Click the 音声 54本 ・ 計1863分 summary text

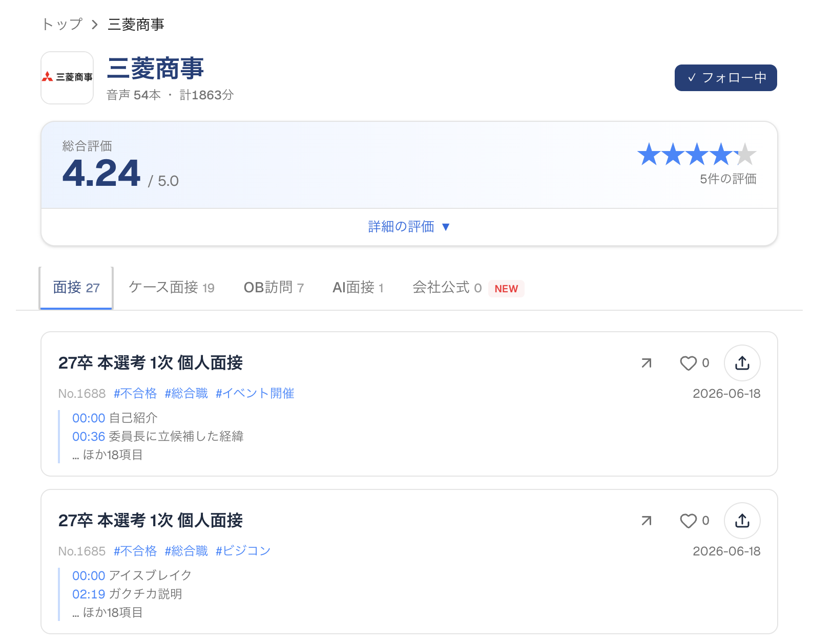tap(170, 95)
